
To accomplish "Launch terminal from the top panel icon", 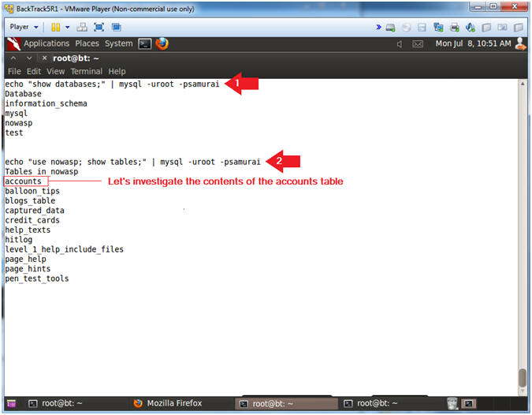I will coord(145,44).
